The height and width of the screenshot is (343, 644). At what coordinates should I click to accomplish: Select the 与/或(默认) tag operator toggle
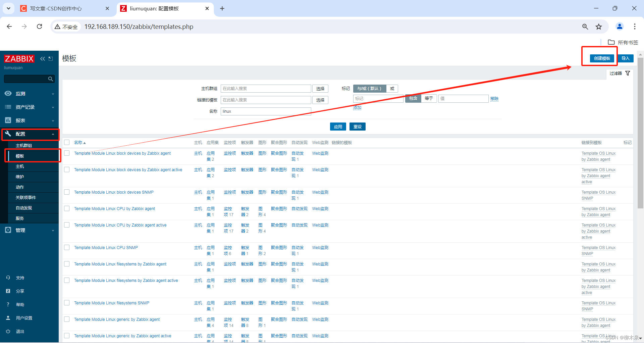pyautogui.click(x=369, y=89)
